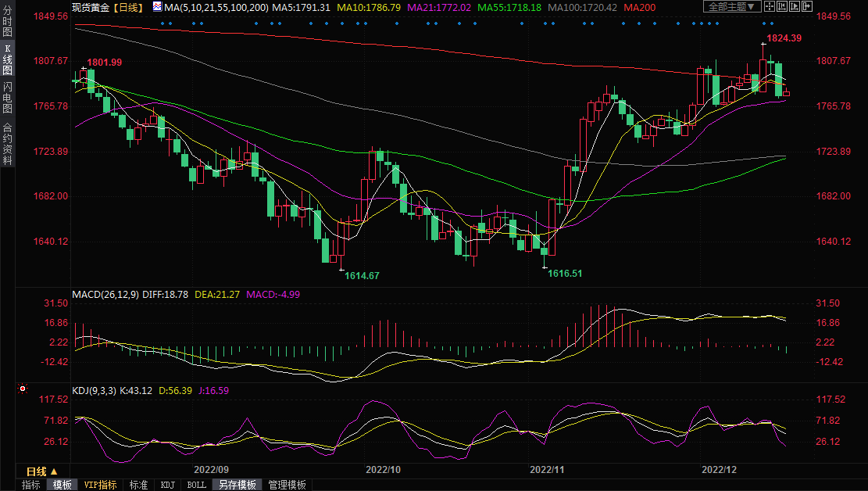This screenshot has width=868, height=491.
Task: Click the crosshair cursor icon at top right
Action: [x=769, y=6]
